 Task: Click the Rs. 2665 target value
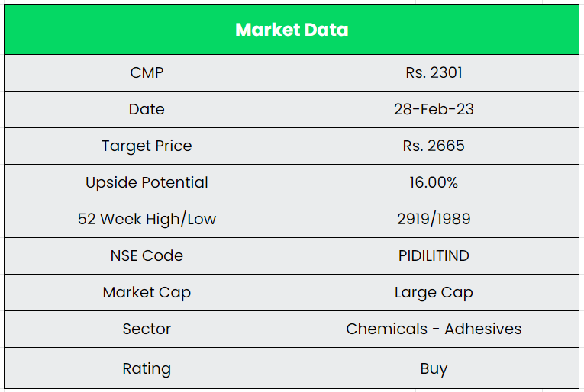[434, 146]
